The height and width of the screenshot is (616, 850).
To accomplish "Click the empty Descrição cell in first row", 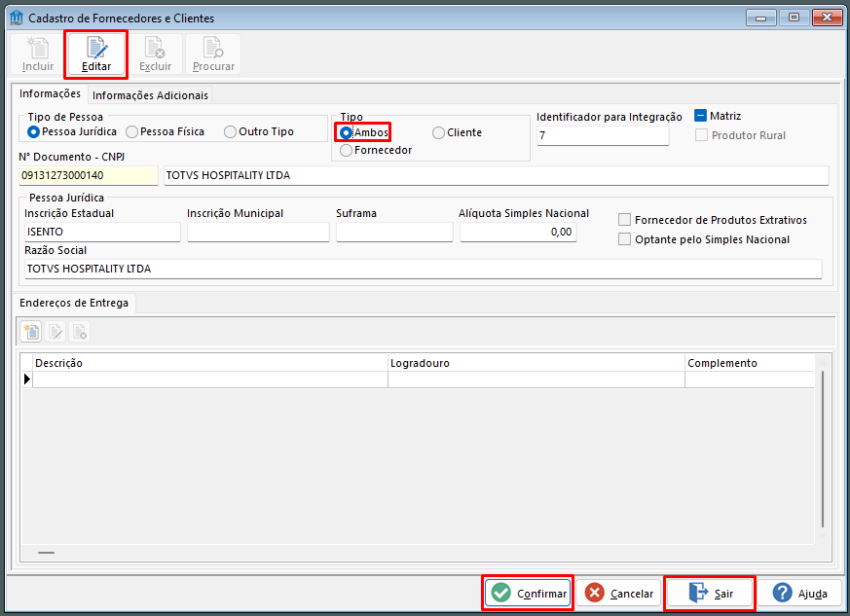I will tap(210, 380).
